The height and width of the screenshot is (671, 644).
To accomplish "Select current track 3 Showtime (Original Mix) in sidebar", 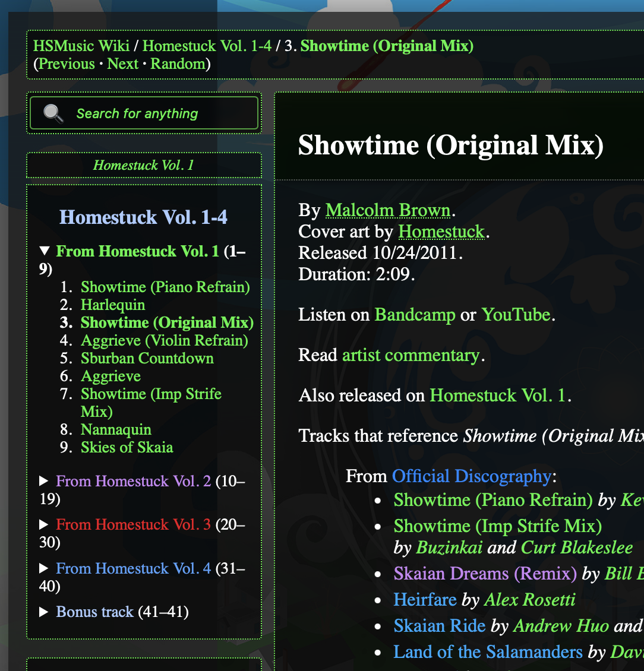I will [167, 322].
